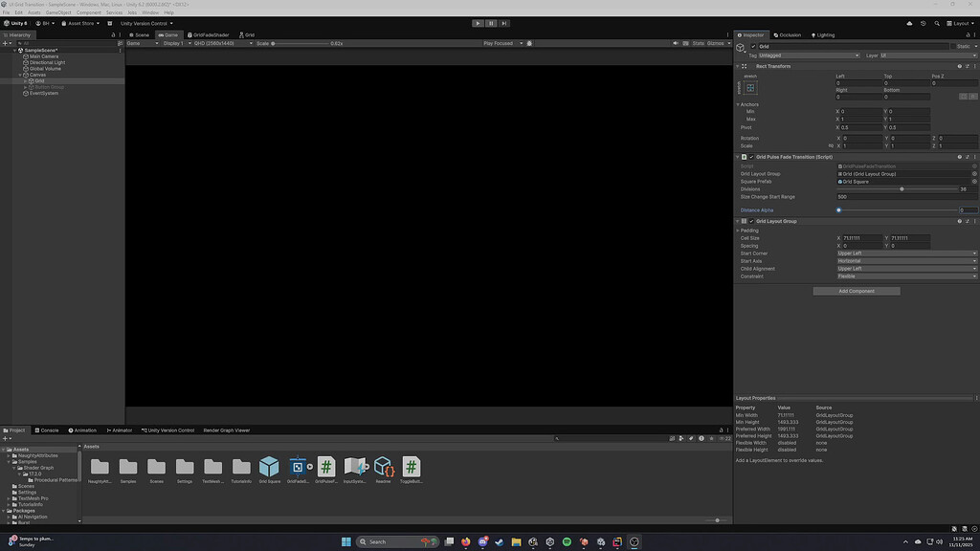Click the Add Component button
Viewport: 980px width, 551px height.
856,290
